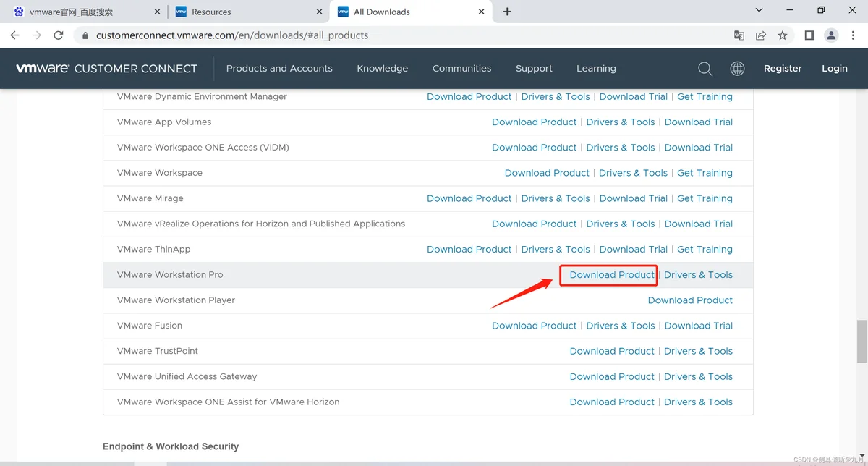Click Drivers & Tools for VMware Fusion
This screenshot has height=466, width=868.
coord(621,326)
